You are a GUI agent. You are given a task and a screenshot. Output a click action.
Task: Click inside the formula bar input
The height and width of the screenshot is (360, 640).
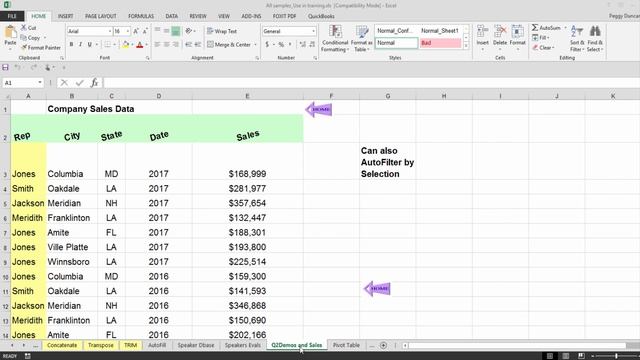[x=371, y=83]
